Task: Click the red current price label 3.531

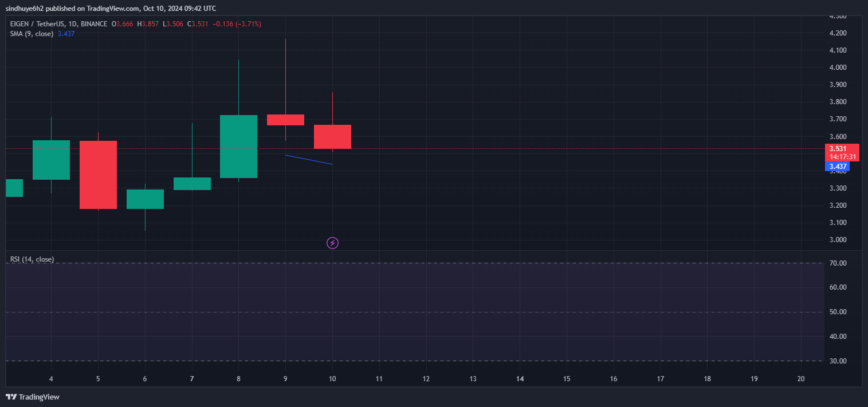Action: click(x=838, y=148)
